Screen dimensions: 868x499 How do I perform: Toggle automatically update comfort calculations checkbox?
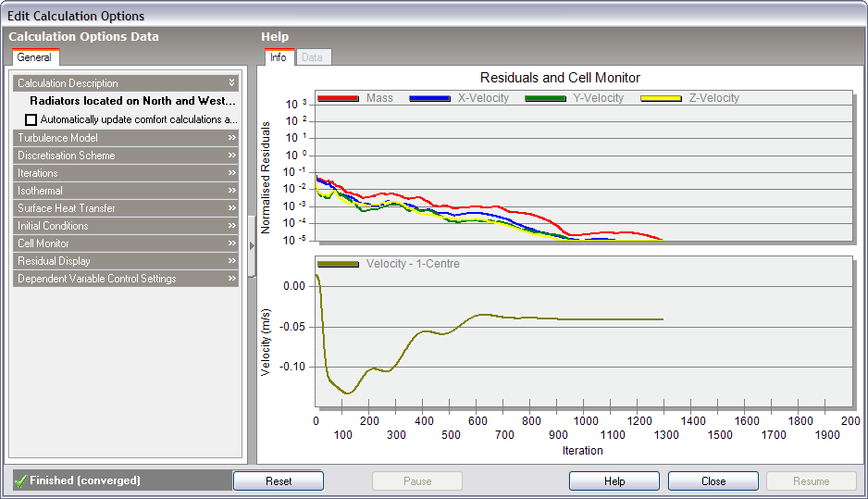click(31, 119)
